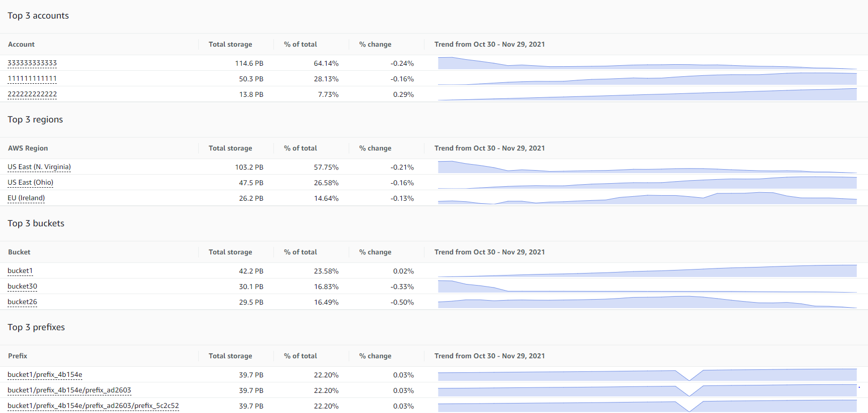Click the Total storage header in accounts table

click(x=230, y=45)
